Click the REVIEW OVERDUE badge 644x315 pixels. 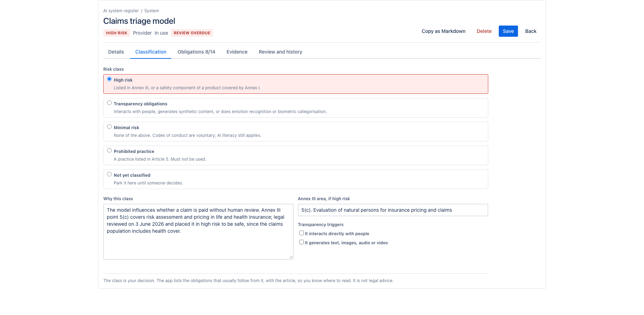(192, 33)
